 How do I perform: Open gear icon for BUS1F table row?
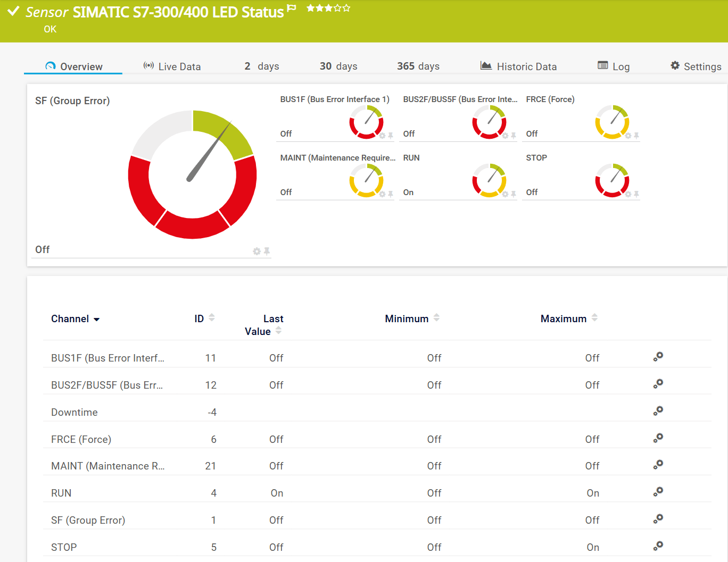pyautogui.click(x=658, y=357)
